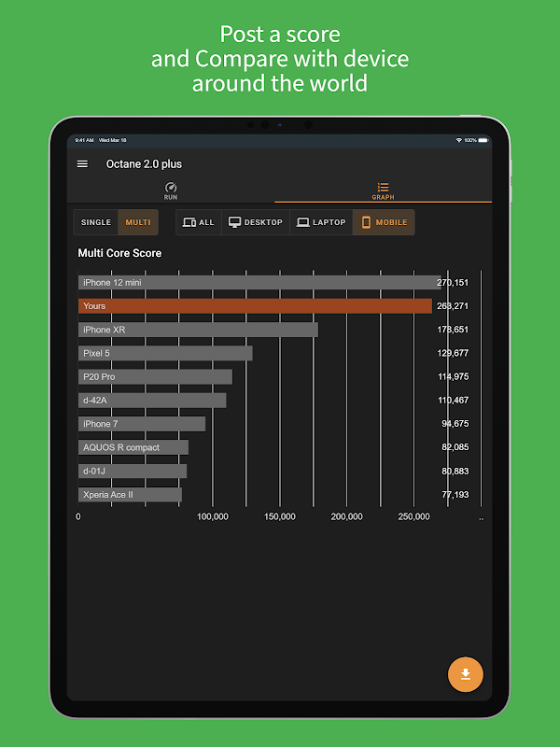
Task: Click the battery status icon
Action: click(483, 140)
